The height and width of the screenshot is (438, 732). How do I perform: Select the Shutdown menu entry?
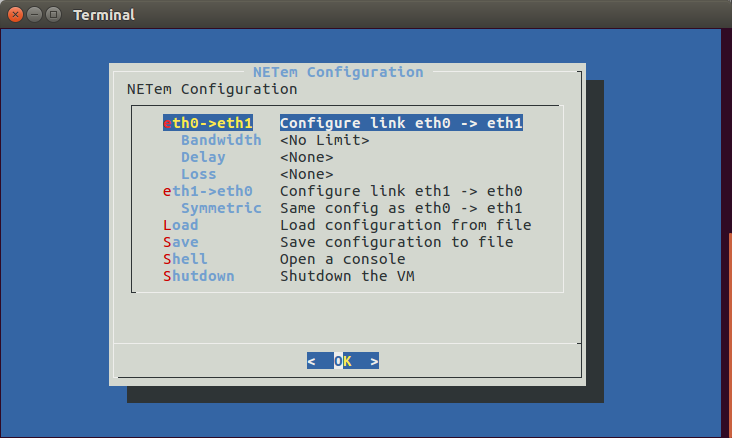(198, 276)
